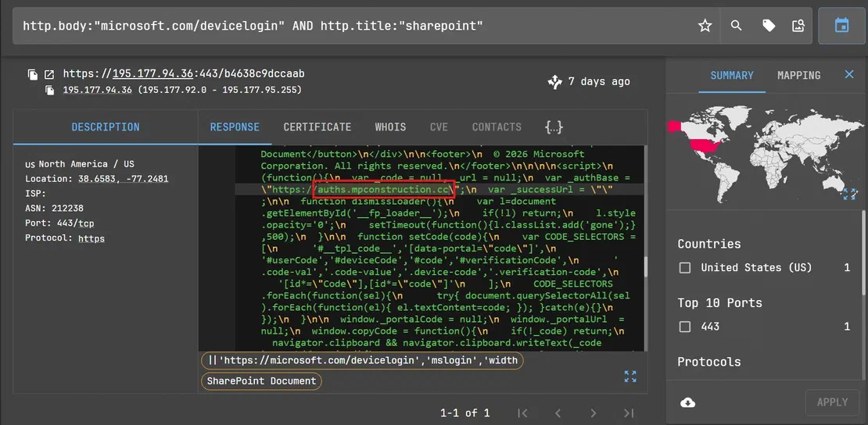This screenshot has height=425, width=868.
Task: Click the response body vertical scrollbar
Action: 645,266
